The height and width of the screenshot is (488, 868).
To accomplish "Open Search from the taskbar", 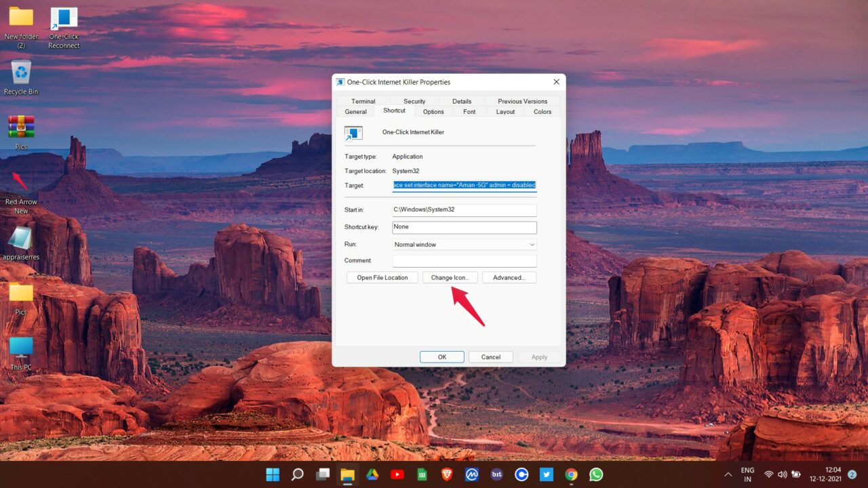I will point(298,474).
